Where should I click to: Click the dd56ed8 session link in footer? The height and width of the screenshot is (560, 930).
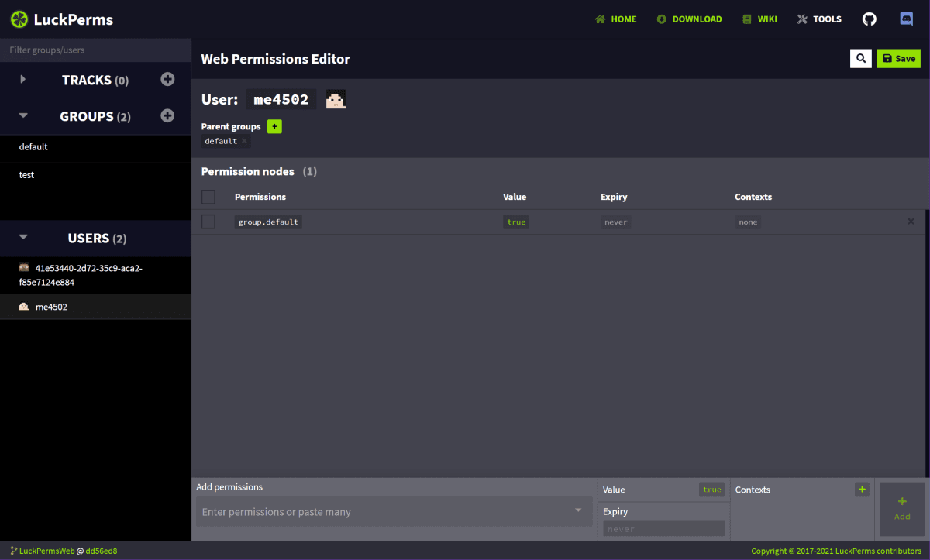coord(101,551)
